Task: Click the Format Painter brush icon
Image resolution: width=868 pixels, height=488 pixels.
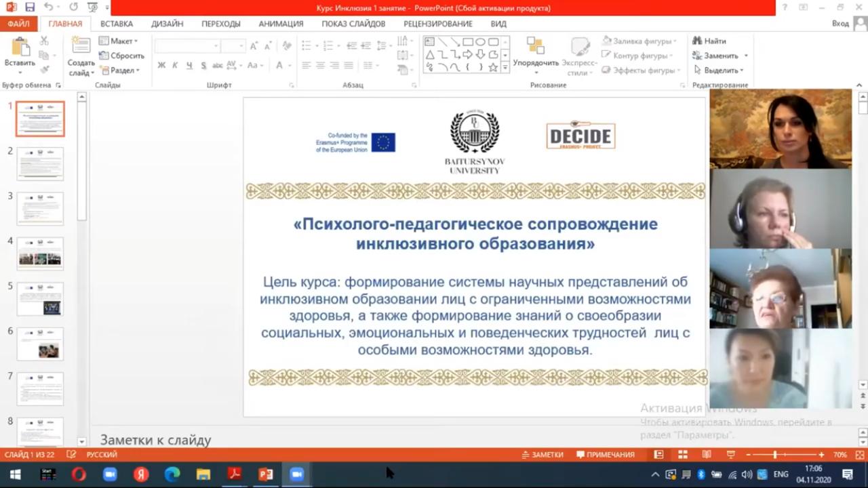Action: [x=44, y=69]
